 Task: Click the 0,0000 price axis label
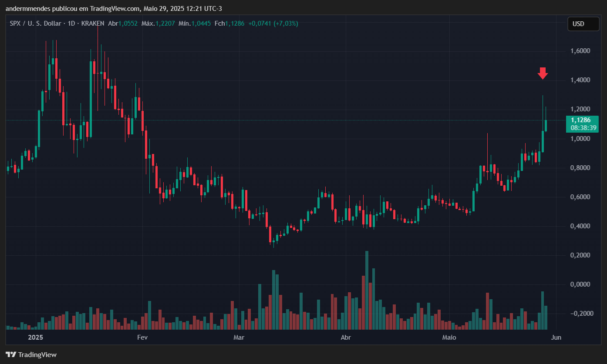point(580,284)
